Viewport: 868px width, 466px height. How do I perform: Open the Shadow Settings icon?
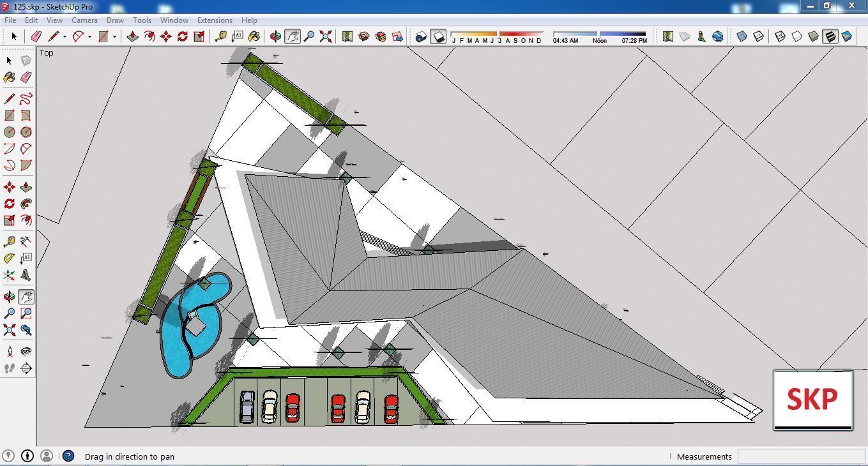coord(420,36)
